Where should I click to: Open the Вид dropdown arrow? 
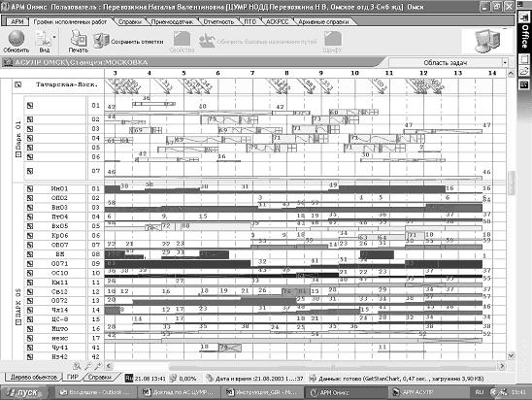54,37
